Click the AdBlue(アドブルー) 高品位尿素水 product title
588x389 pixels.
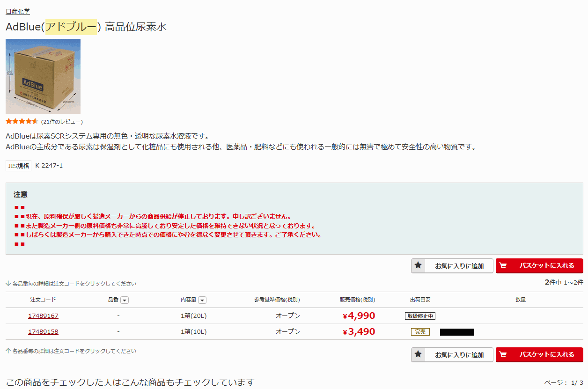pos(86,27)
